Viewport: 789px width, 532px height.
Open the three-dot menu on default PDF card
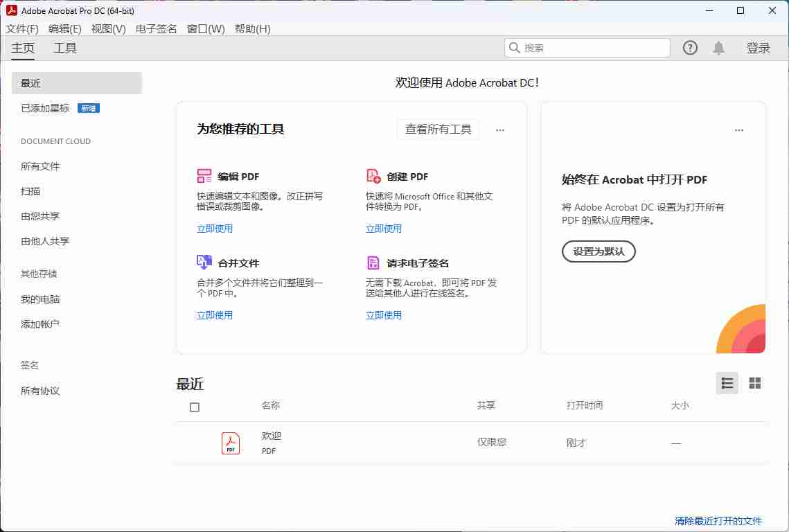pyautogui.click(x=739, y=130)
